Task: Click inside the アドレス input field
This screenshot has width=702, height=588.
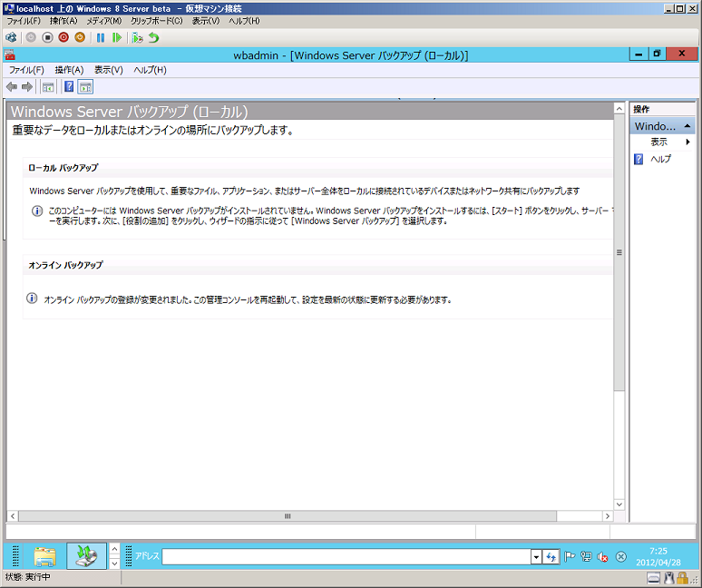Action: [x=345, y=556]
